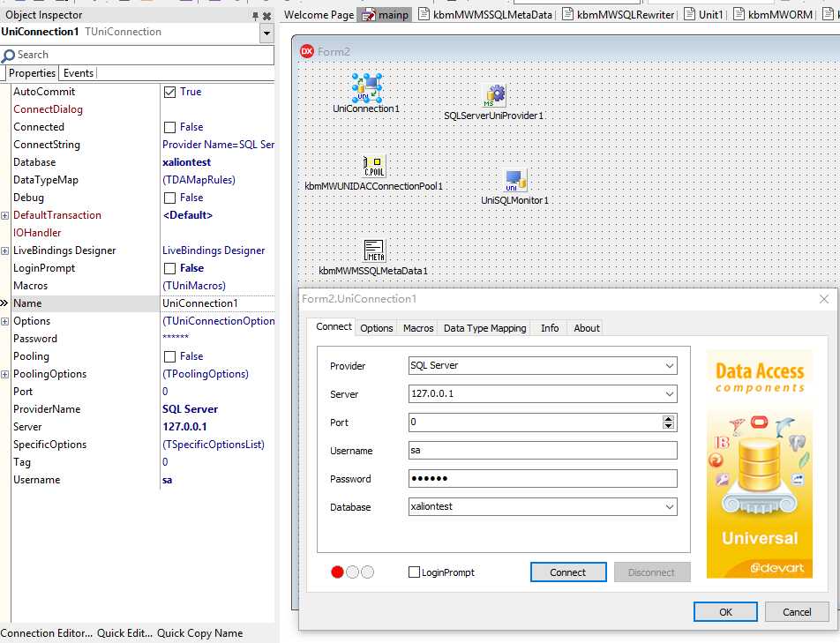Click the Cancel button

click(797, 612)
